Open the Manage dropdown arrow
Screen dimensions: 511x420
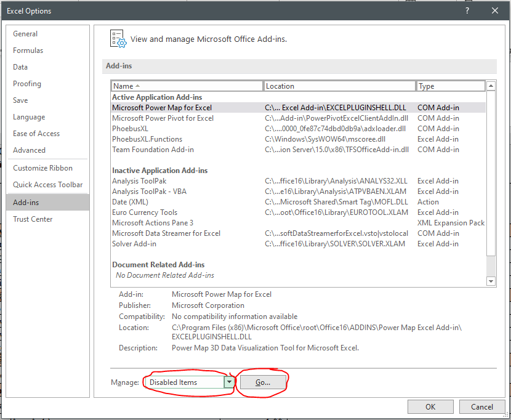[x=230, y=382]
